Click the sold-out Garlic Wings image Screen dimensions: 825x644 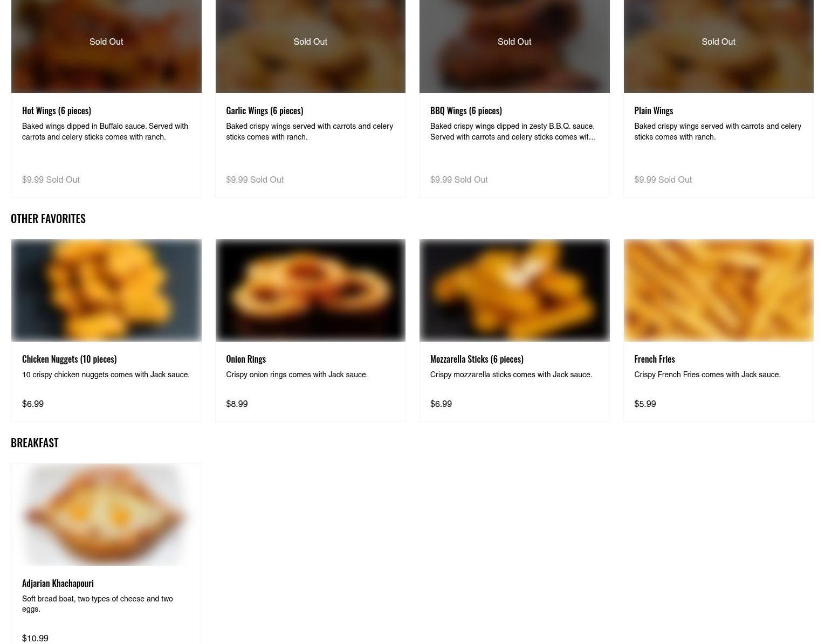click(311, 46)
